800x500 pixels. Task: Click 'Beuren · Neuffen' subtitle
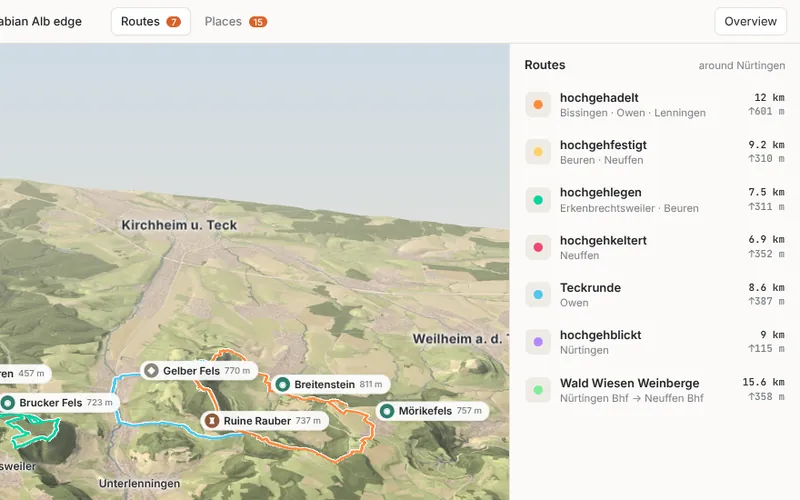(x=602, y=160)
